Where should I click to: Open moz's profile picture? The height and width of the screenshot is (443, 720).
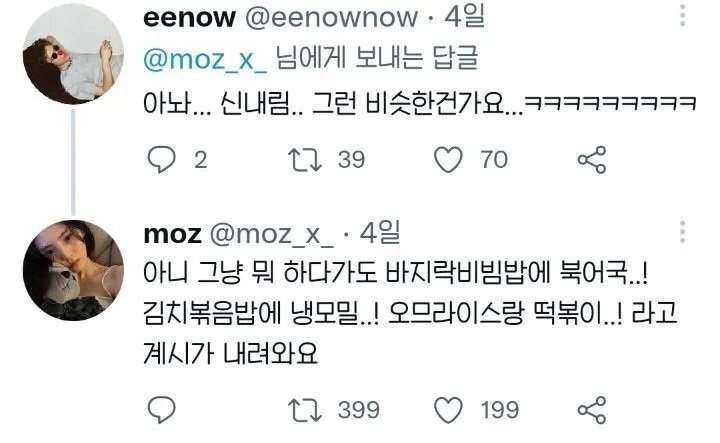point(73,270)
